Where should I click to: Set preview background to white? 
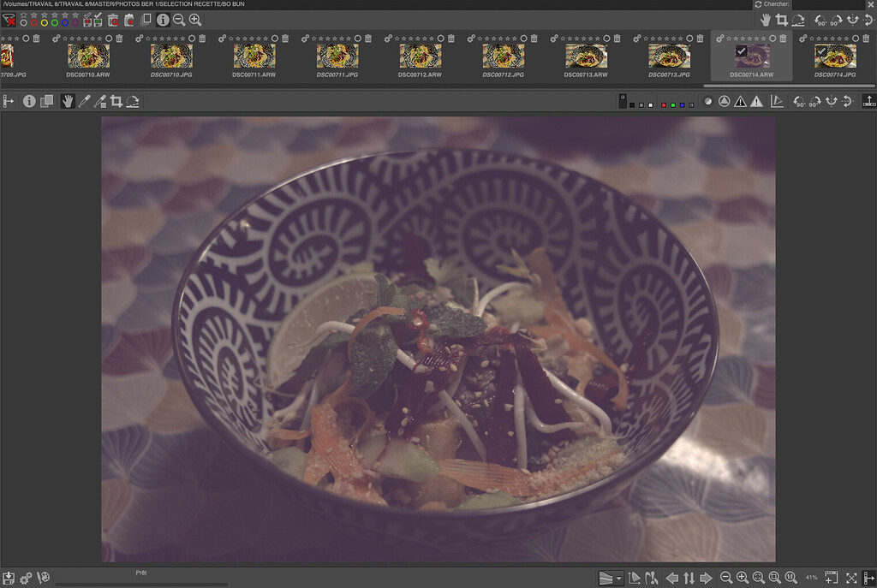651,105
